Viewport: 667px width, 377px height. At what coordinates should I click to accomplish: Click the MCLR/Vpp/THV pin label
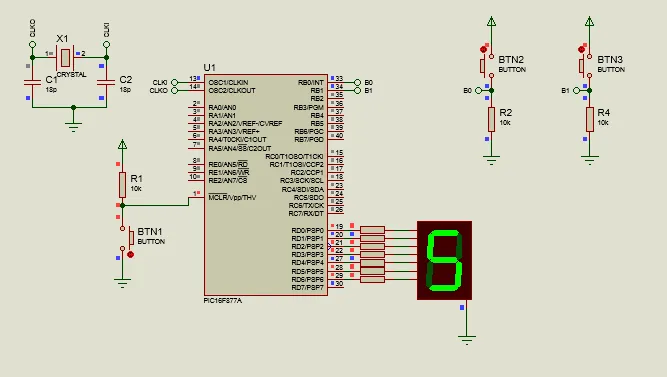(x=232, y=197)
